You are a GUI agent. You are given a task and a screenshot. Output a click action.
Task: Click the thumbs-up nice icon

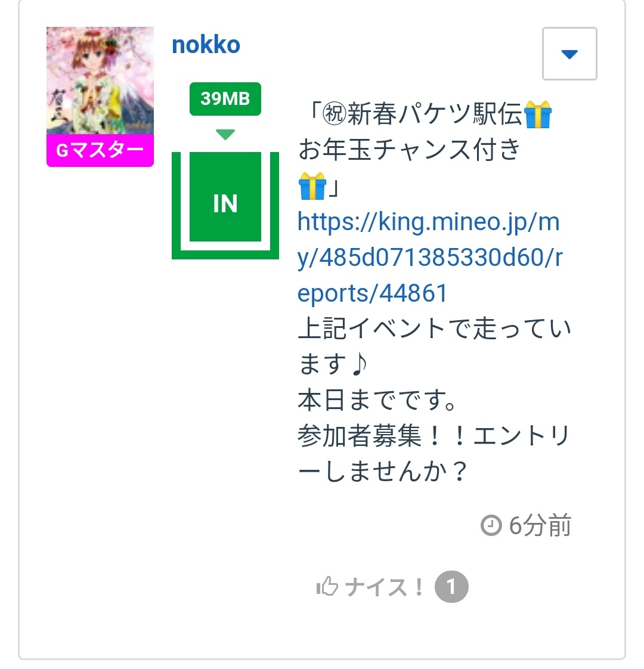pyautogui.click(x=327, y=587)
